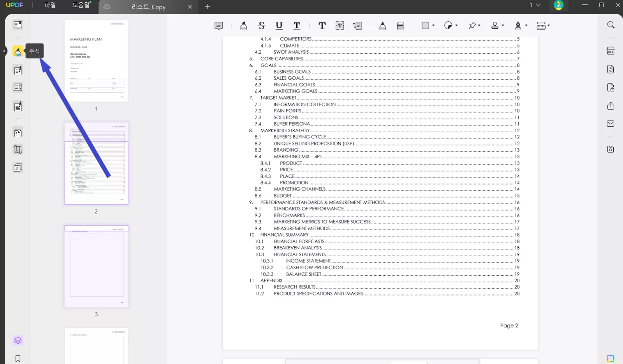Send file by email icon
This screenshot has height=364, width=623.
[x=611, y=124]
